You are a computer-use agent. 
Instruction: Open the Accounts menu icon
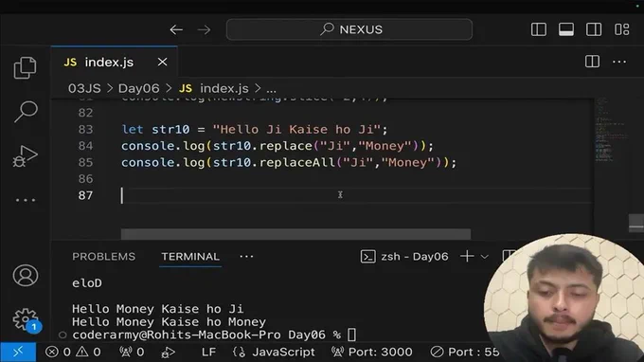coord(26,276)
